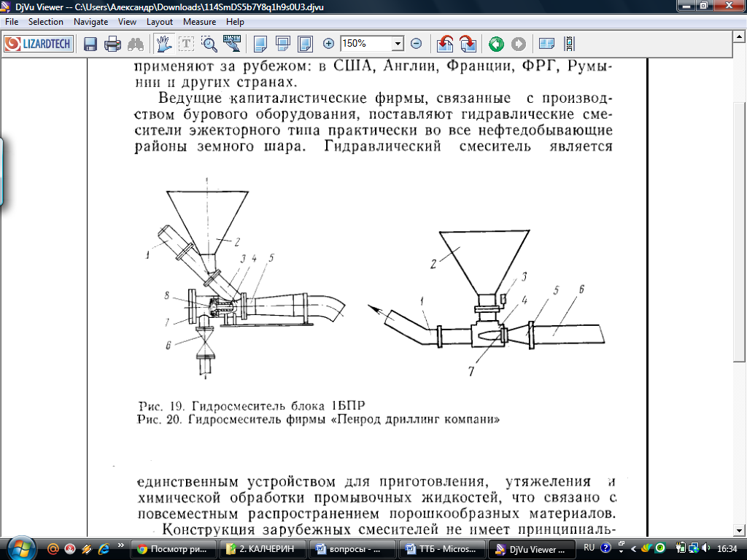The width and height of the screenshot is (747, 560).
Task: Click the RU language indicator
Action: tap(589, 548)
